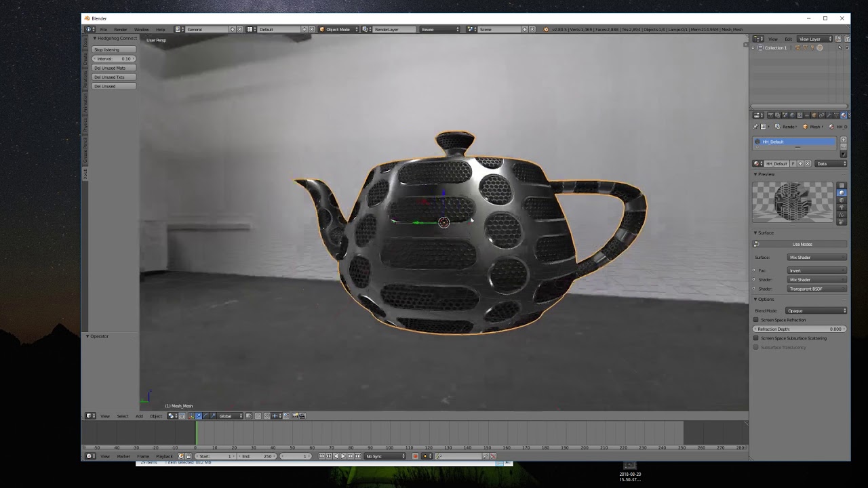Image resolution: width=868 pixels, height=488 pixels.
Task: Jump to the last frame
Action: point(357,456)
